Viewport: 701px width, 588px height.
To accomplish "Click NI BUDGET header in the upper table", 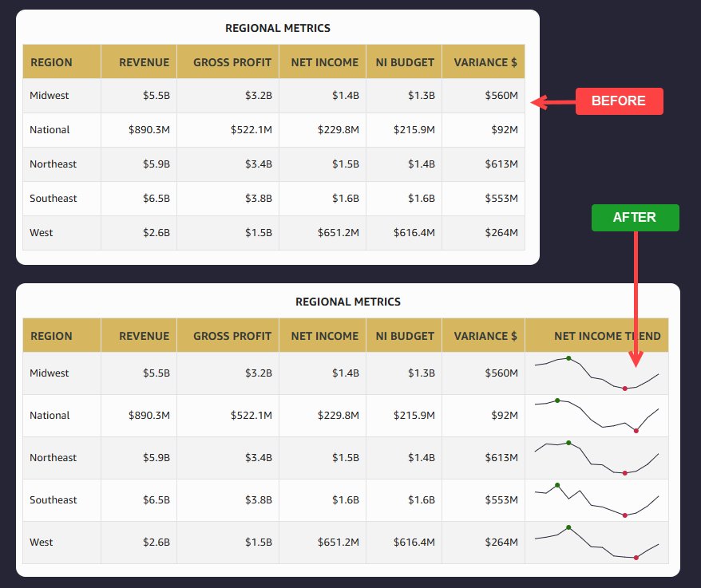I will pyautogui.click(x=405, y=62).
